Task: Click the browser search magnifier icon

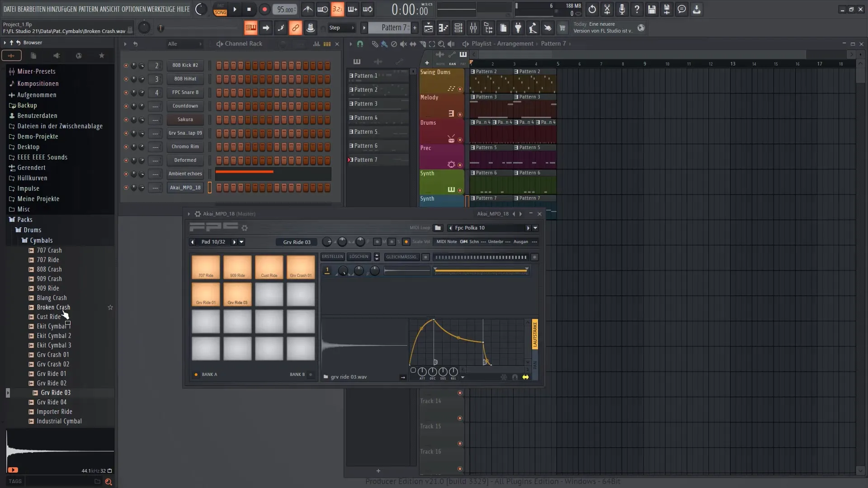Action: tap(108, 482)
